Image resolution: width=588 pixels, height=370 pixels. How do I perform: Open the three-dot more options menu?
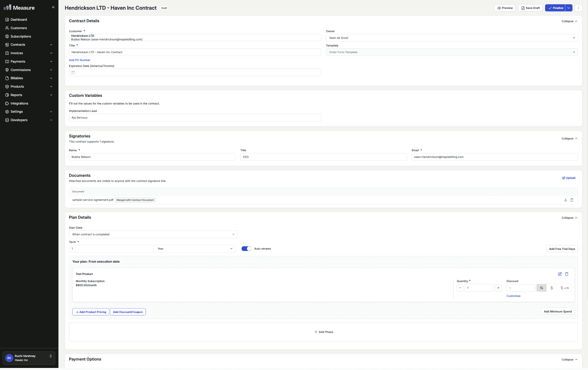(x=578, y=8)
